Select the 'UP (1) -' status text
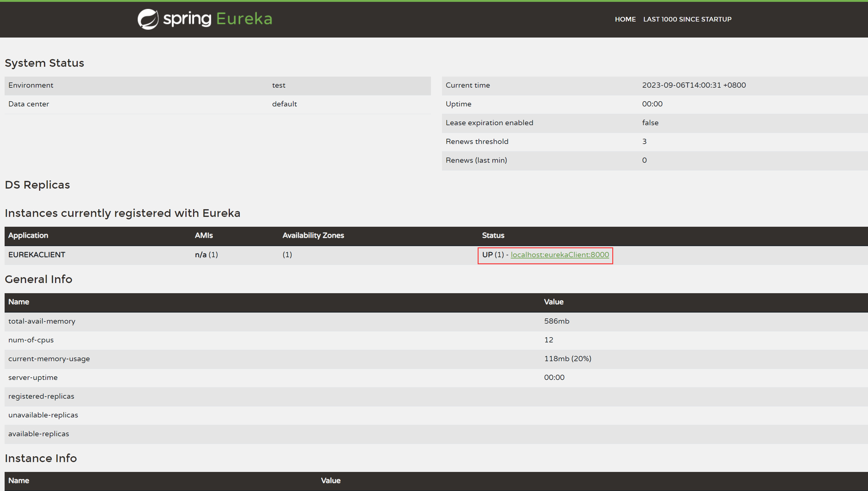This screenshot has width=868, height=491. (x=495, y=255)
